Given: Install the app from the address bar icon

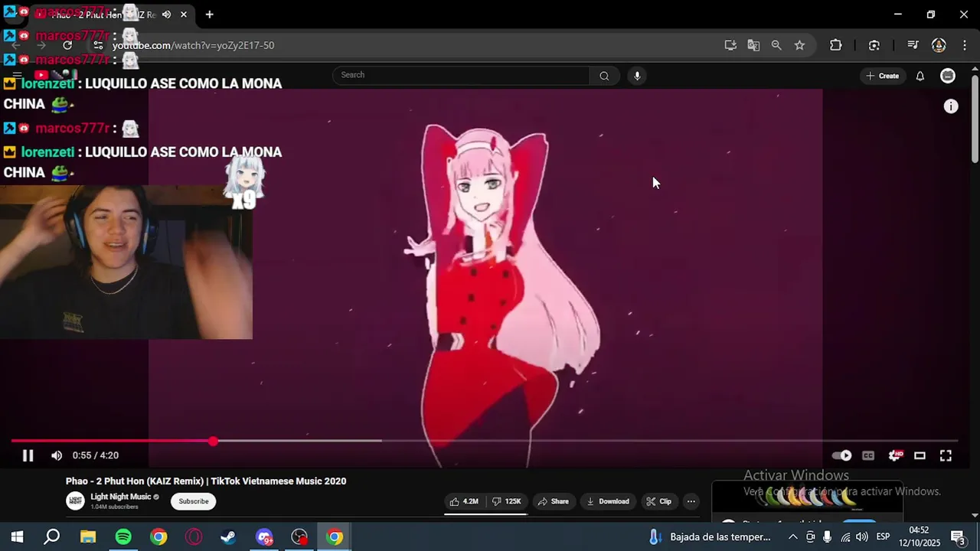Looking at the screenshot, I should 730,45.
